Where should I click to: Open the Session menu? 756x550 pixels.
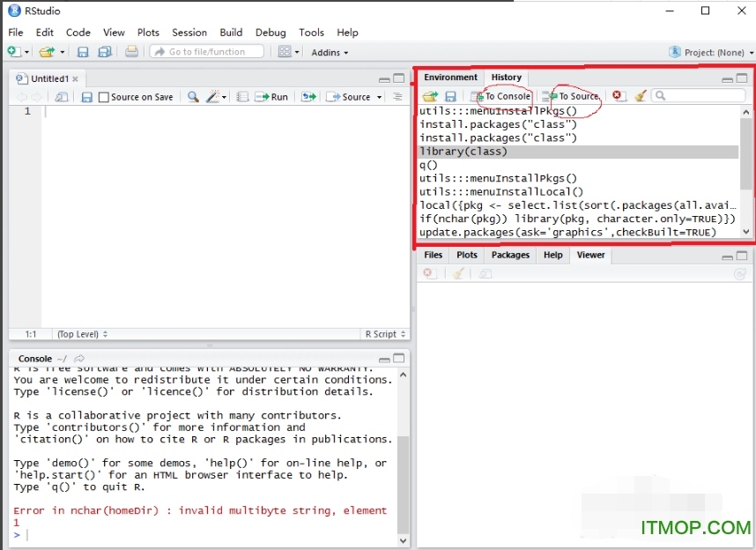click(x=189, y=32)
